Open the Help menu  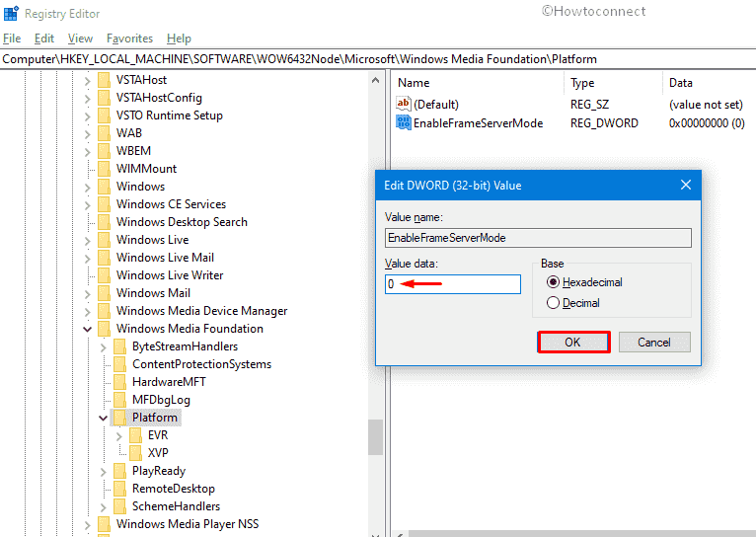point(179,38)
